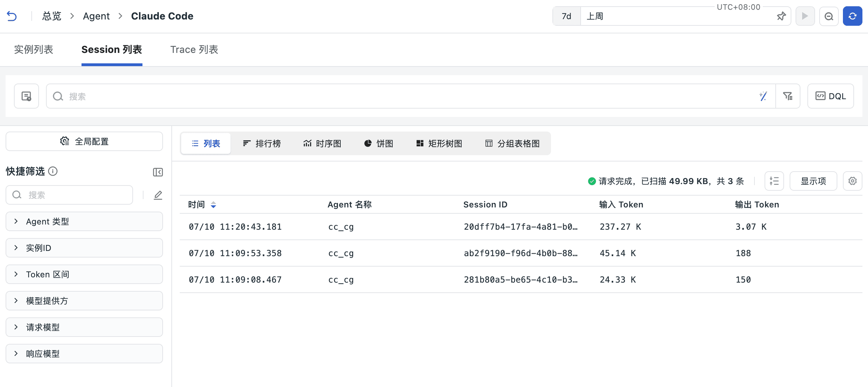Switch to DQL query mode
The height and width of the screenshot is (387, 868).
click(x=830, y=96)
